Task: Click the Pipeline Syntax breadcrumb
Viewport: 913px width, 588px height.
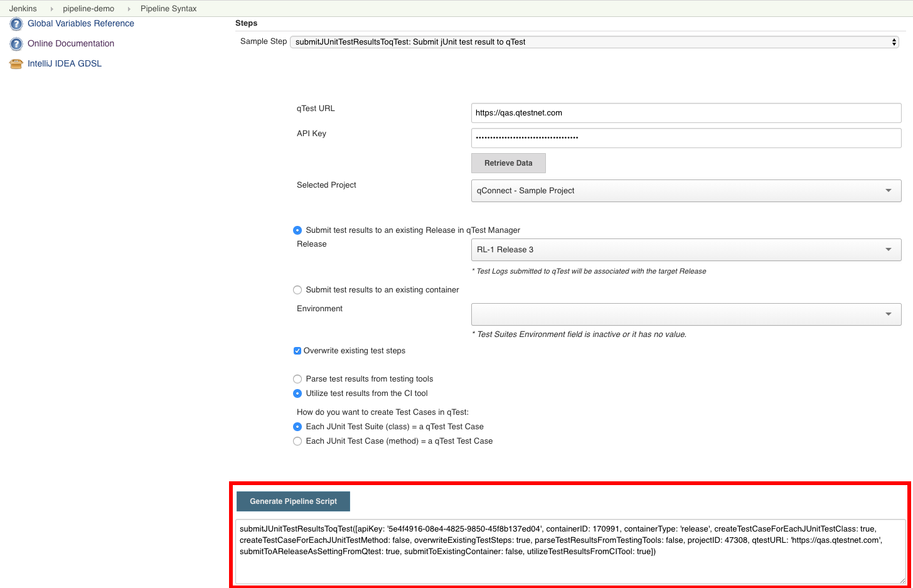Action: click(168, 9)
